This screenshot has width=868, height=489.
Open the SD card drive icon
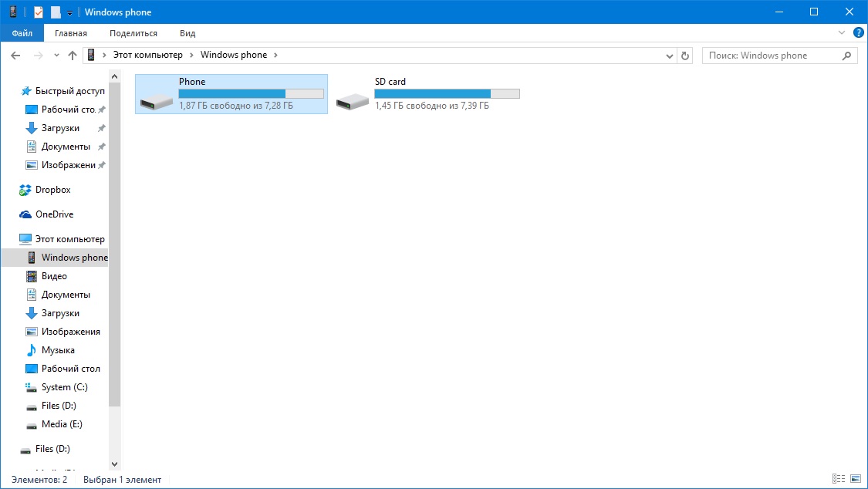coord(352,101)
